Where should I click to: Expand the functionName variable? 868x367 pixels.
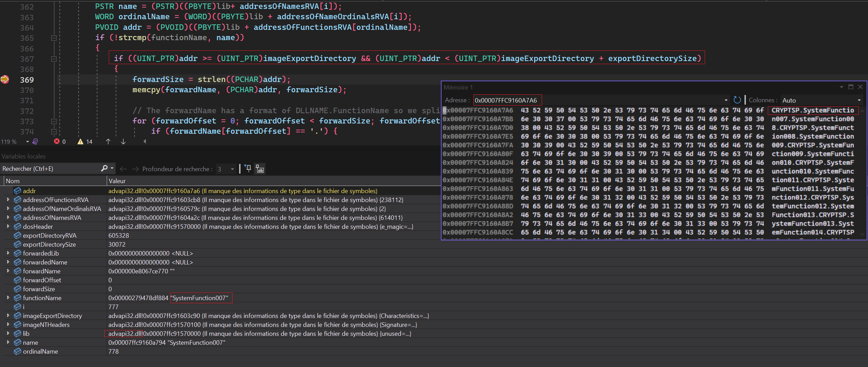8,297
